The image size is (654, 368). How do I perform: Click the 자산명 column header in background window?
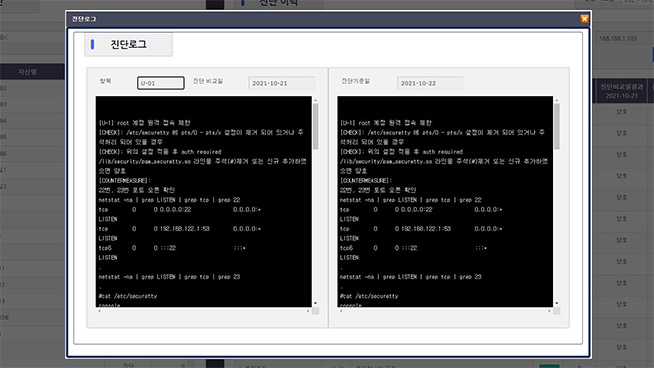27,72
